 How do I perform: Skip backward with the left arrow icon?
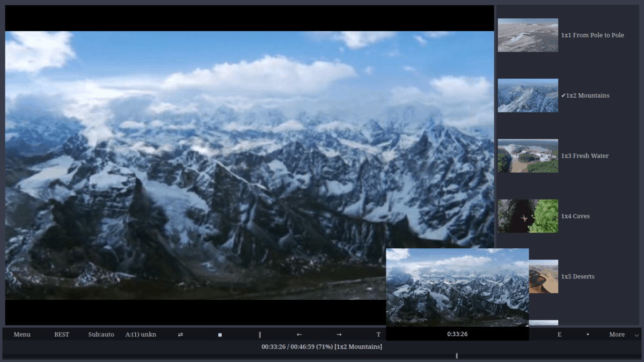click(299, 334)
